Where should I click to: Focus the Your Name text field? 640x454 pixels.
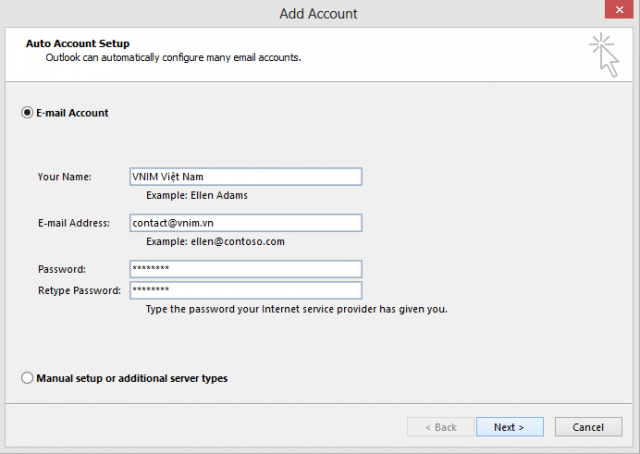pos(246,177)
